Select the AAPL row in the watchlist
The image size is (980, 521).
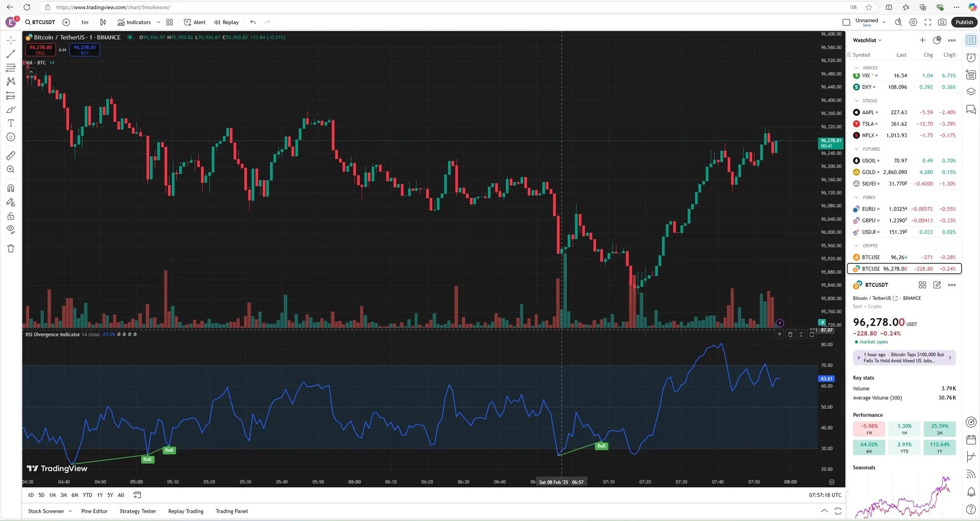click(904, 112)
